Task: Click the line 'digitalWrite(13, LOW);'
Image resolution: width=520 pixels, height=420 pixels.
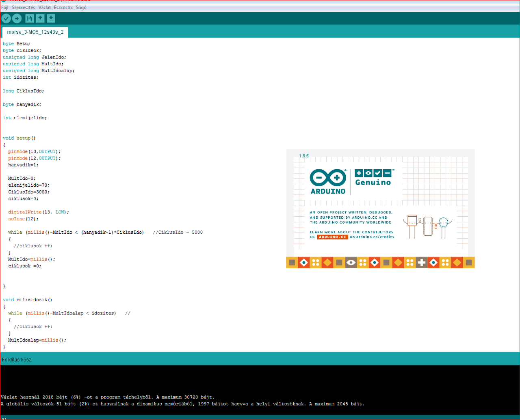Action: point(39,212)
